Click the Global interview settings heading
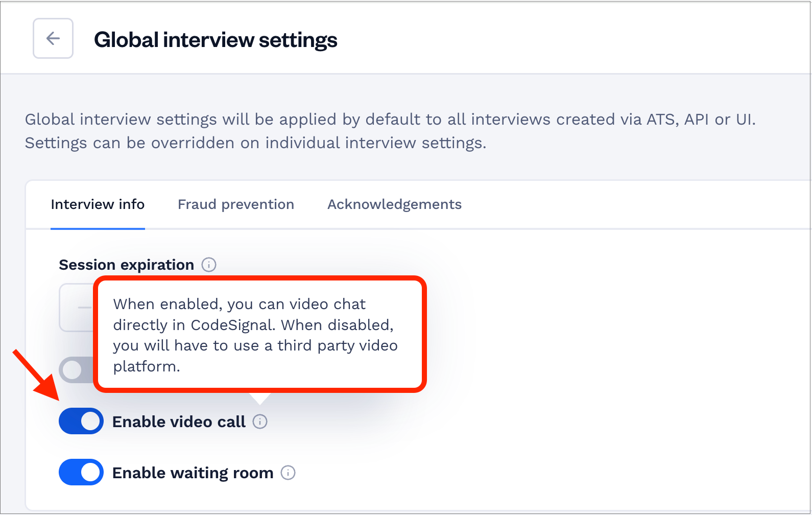 click(x=216, y=40)
